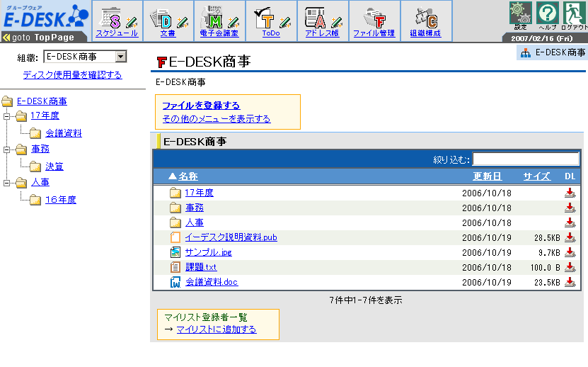Click the 7件中1-7件を表示 count text
The image size is (588, 367).
pos(366,300)
